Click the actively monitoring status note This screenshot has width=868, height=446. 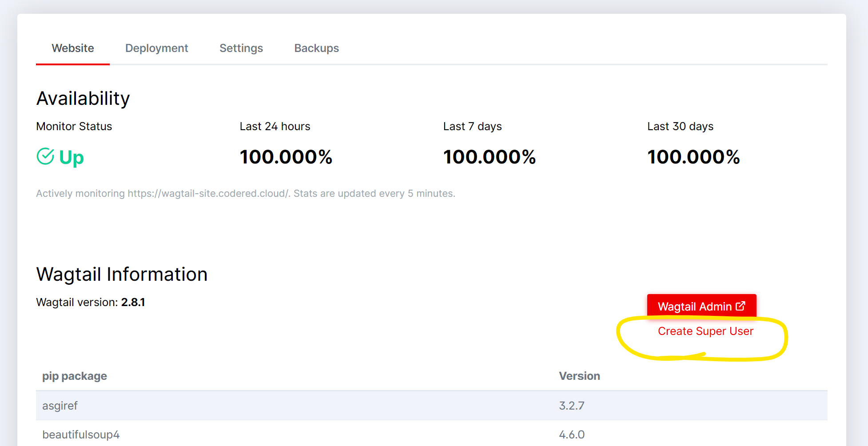click(246, 193)
